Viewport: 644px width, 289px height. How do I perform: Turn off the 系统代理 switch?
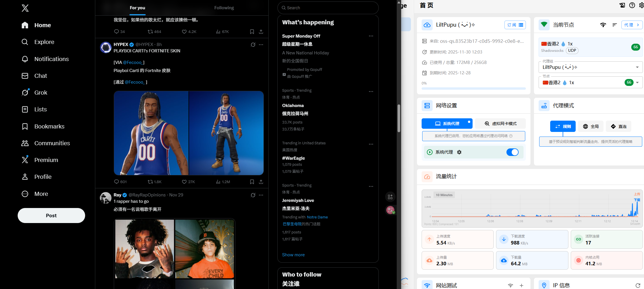point(512,152)
